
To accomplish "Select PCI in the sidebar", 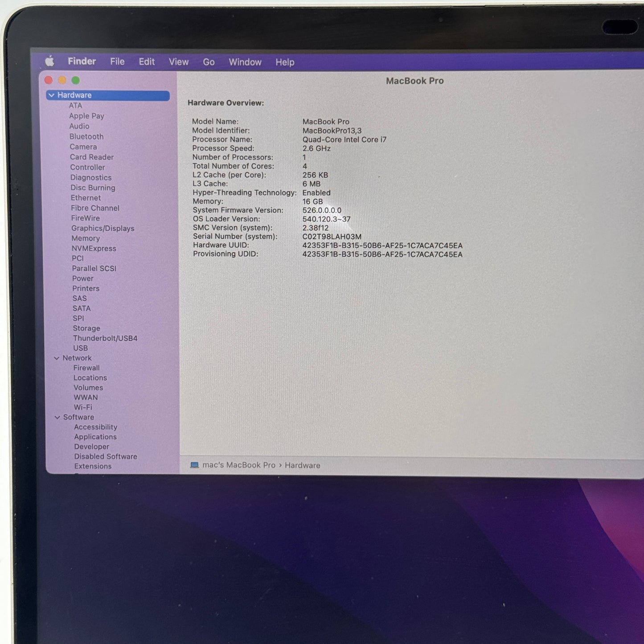I will pos(78,258).
